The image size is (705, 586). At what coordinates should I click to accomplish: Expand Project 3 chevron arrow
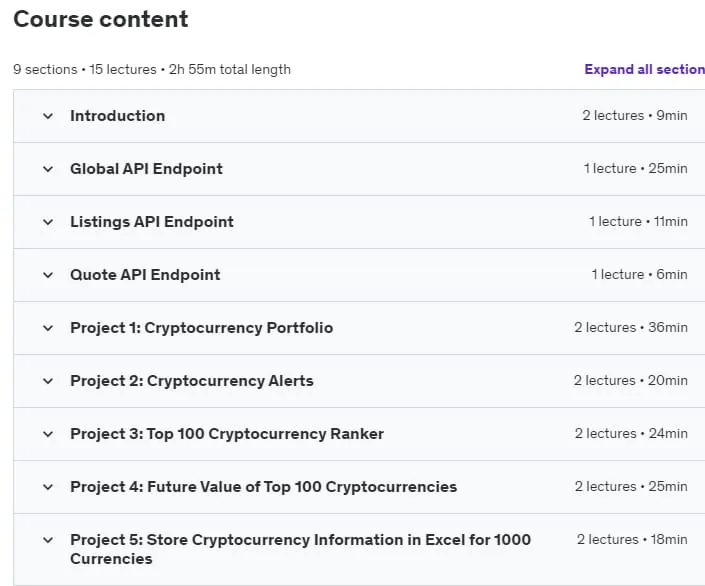[x=48, y=434]
